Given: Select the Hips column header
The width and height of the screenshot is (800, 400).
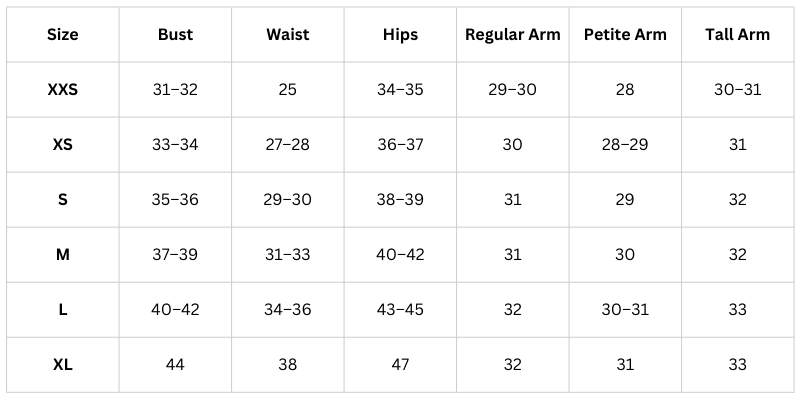Looking at the screenshot, I should point(400,35).
